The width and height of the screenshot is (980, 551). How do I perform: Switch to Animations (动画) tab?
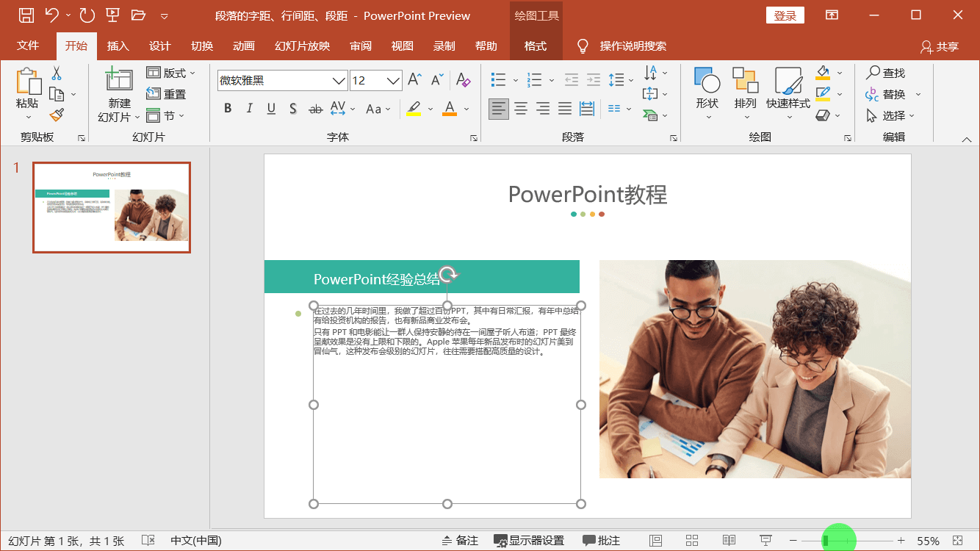point(244,46)
